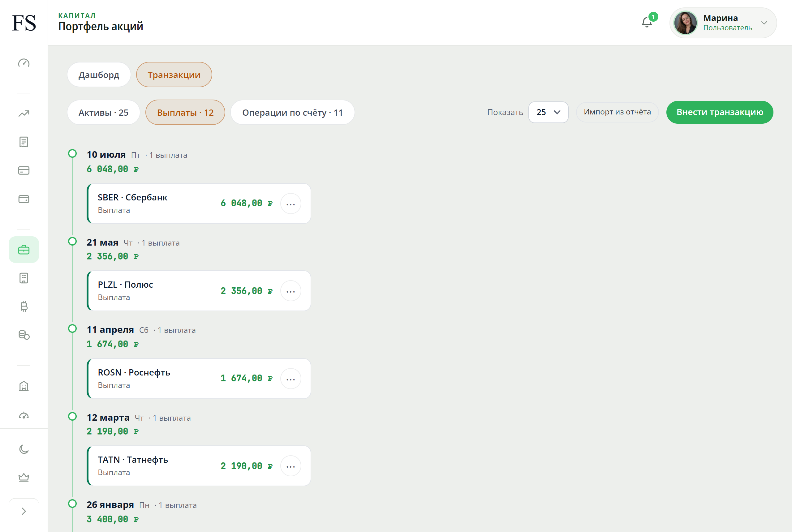Click Внести транзакцию button

[x=720, y=112]
